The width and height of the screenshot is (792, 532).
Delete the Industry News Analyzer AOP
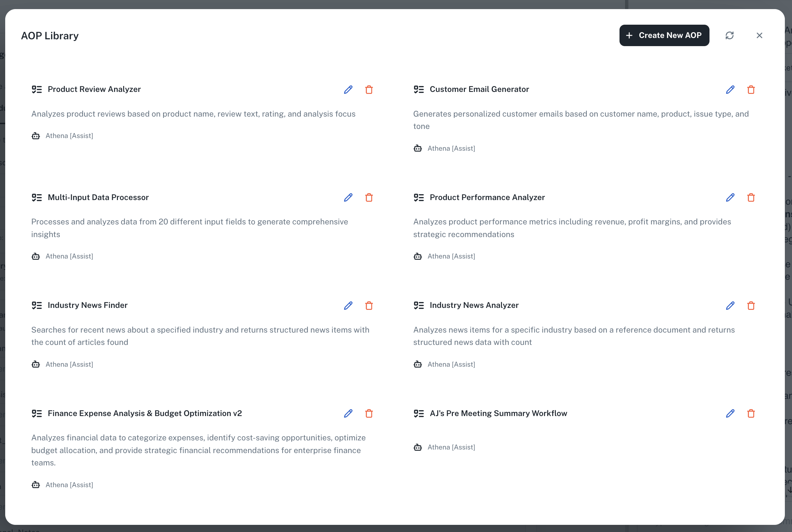point(751,305)
